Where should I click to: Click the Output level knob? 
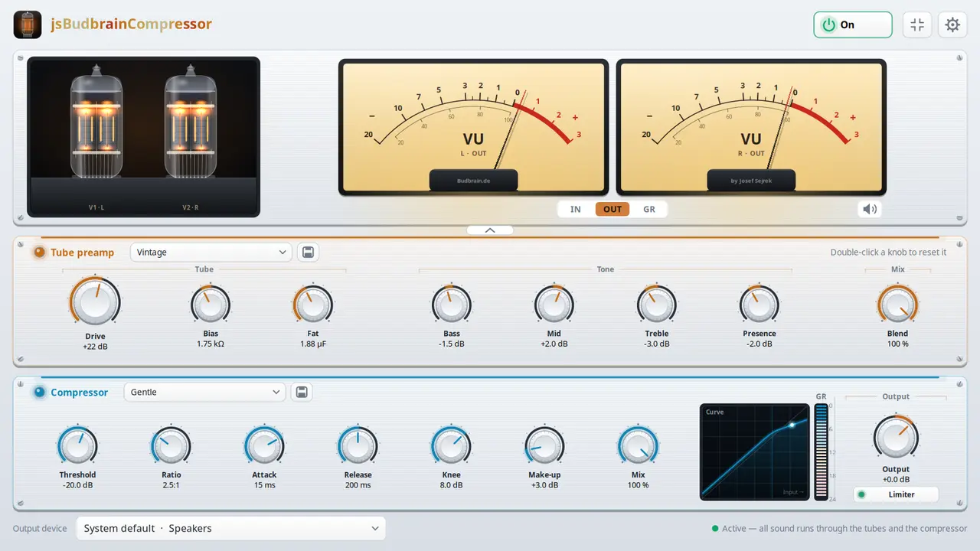[896, 438]
